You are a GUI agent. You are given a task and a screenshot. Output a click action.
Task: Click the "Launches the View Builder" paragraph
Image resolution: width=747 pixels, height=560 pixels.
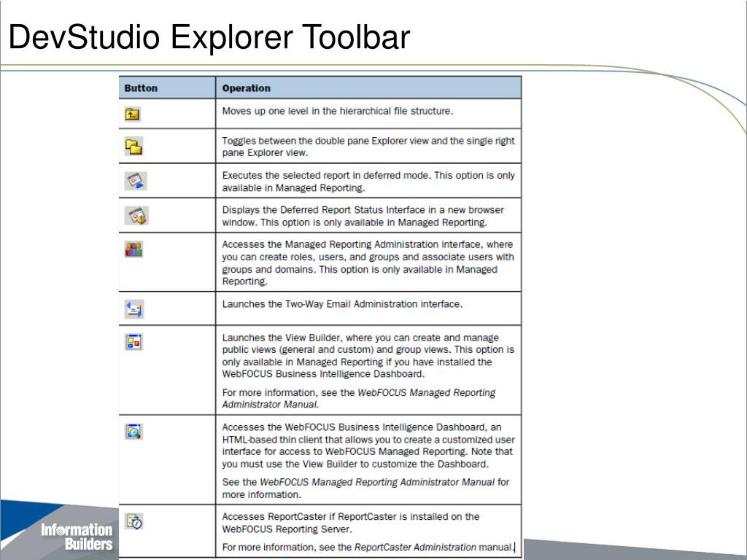coord(368,356)
